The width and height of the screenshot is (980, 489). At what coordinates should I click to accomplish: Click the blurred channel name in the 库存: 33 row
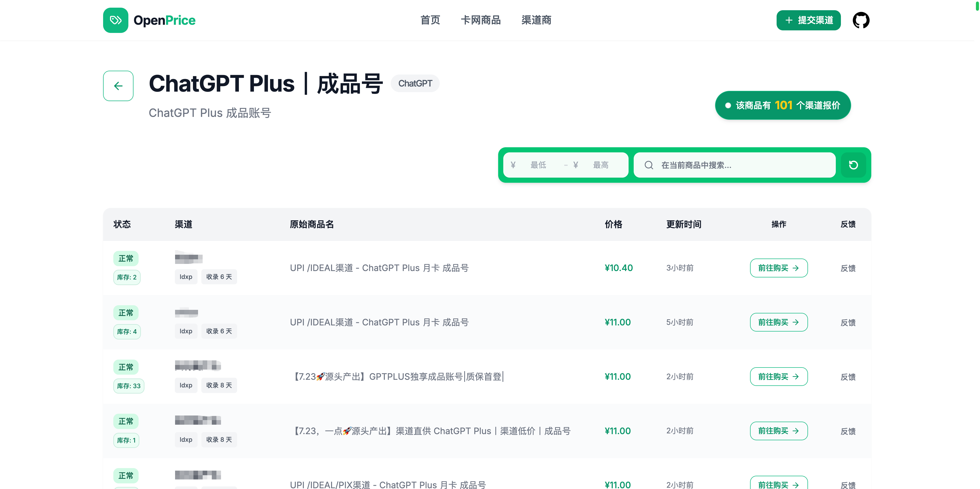(198, 366)
